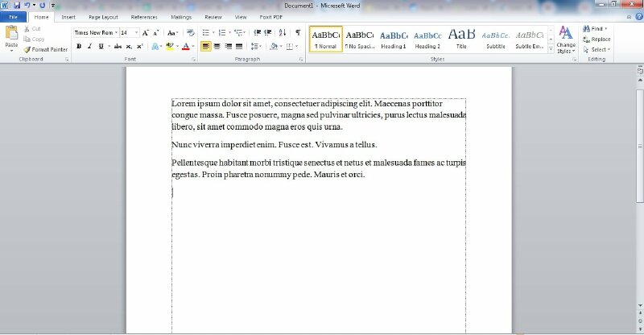Screen dimensions: 644x335
Task: Switch to the Page Layout tab
Action: [x=103, y=17]
